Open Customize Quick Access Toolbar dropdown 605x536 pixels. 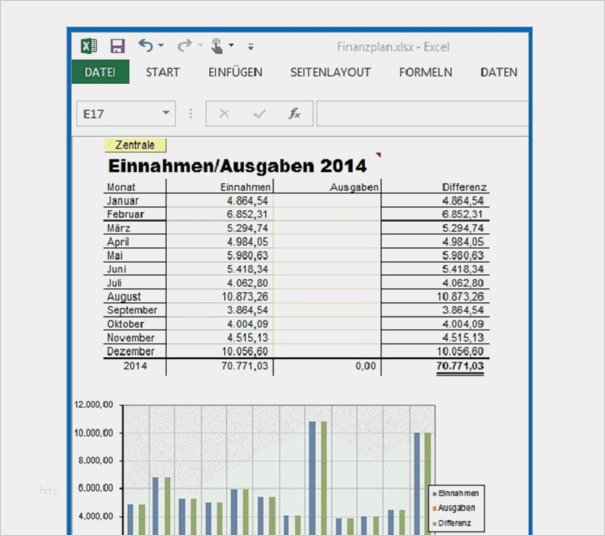tap(250, 47)
